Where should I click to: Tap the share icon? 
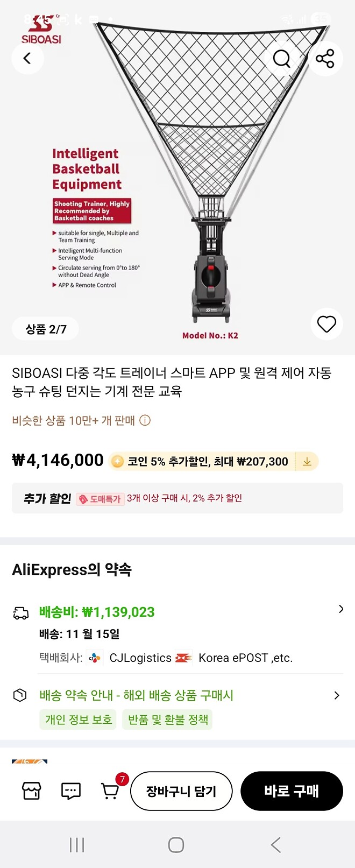325,58
